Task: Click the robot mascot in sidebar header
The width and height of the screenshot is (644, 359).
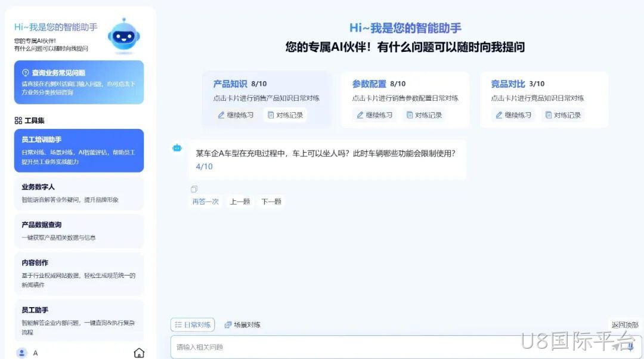Action: point(123,36)
